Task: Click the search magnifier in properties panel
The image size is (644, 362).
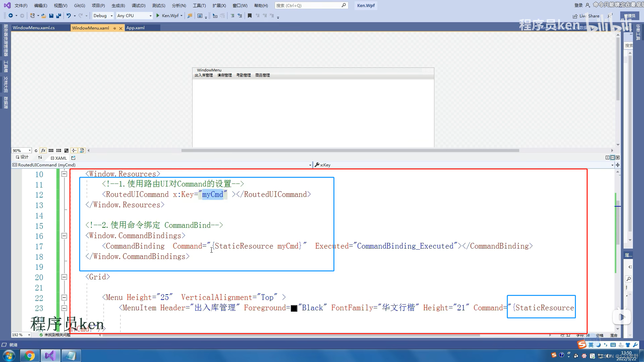Action: pyautogui.click(x=629, y=279)
